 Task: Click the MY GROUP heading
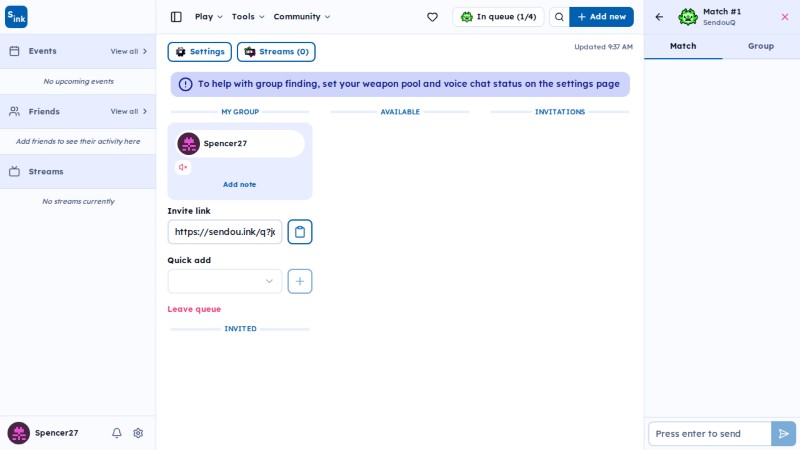240,112
